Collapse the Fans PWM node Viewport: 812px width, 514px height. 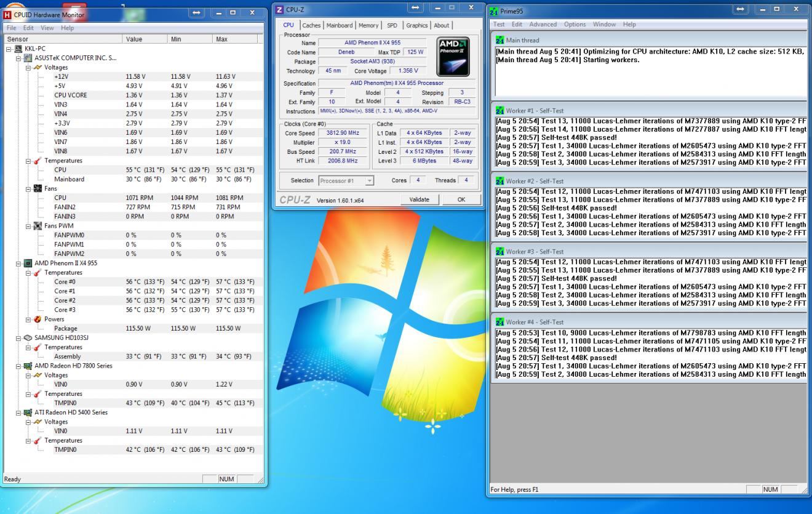(28, 225)
